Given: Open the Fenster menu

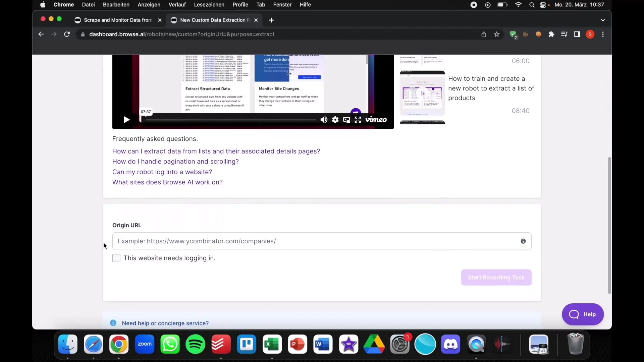Looking at the screenshot, I should pyautogui.click(x=282, y=5).
